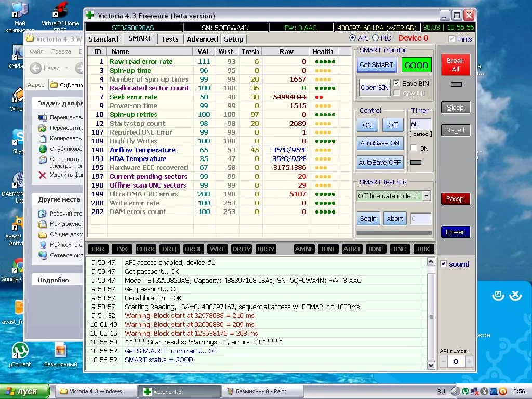The image size is (532, 399).
Task: Click the AutoSave OFF button
Action: click(x=380, y=163)
